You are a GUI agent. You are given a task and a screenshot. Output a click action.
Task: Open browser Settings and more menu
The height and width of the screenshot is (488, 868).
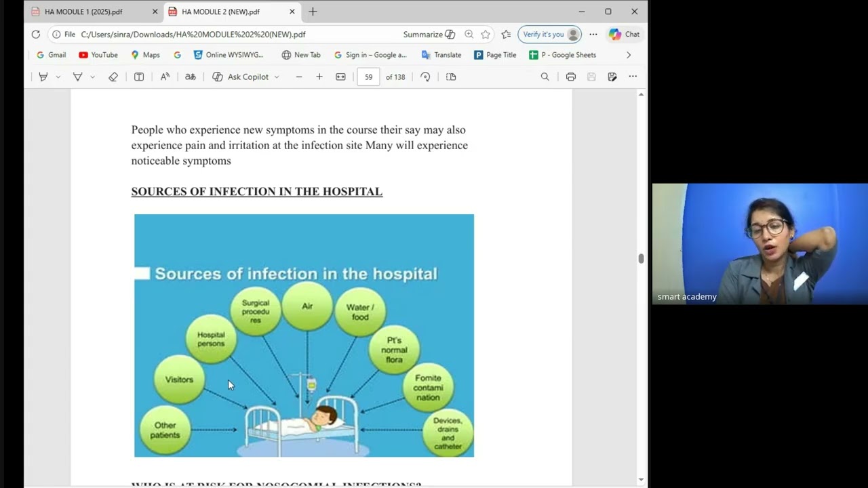tap(593, 34)
